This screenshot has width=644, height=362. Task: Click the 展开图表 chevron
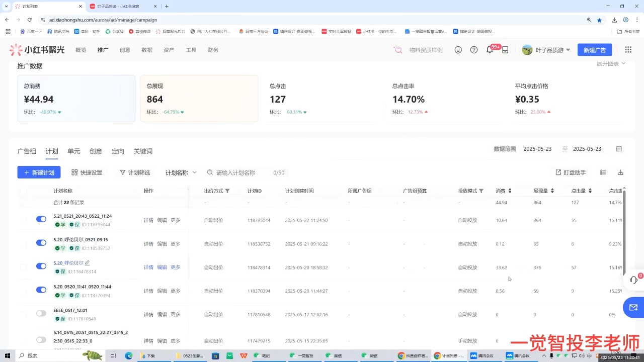point(611,63)
